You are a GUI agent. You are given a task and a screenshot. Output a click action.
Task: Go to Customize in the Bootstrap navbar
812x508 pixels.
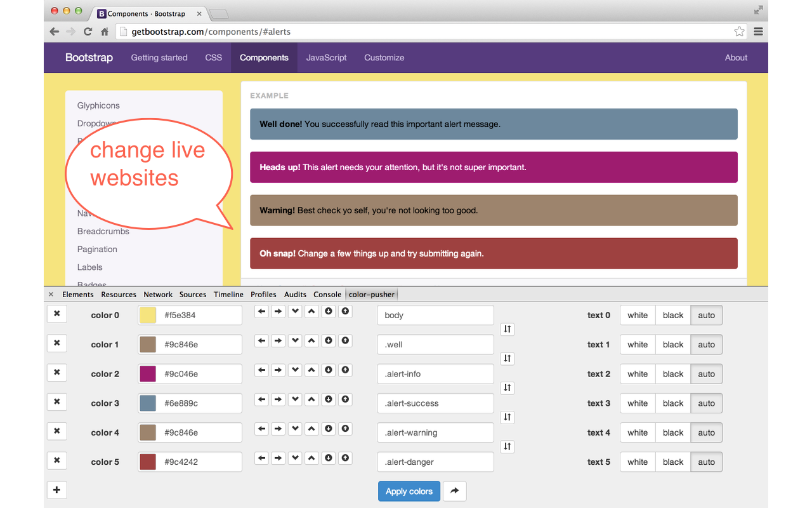[x=384, y=58]
